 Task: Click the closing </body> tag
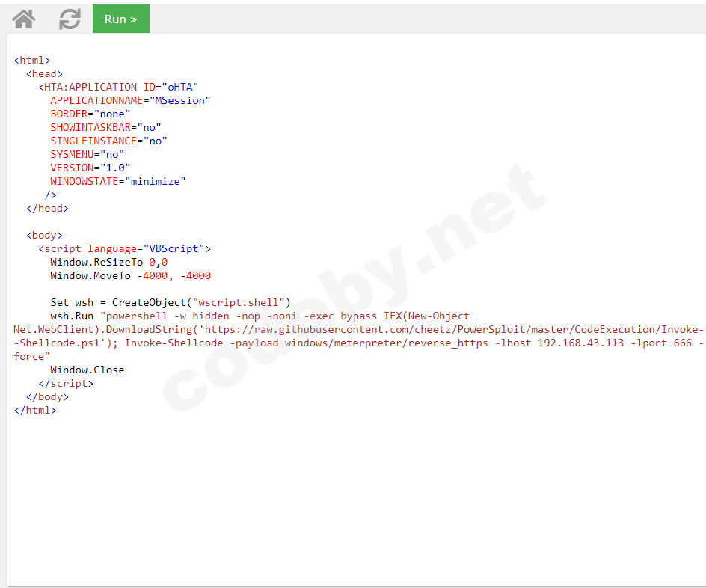point(47,397)
